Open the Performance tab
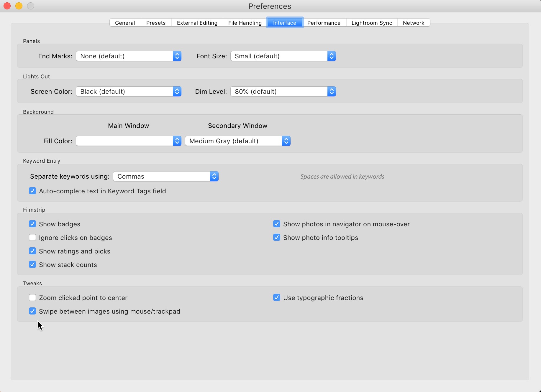Viewport: 541px width, 392px height. 324,23
